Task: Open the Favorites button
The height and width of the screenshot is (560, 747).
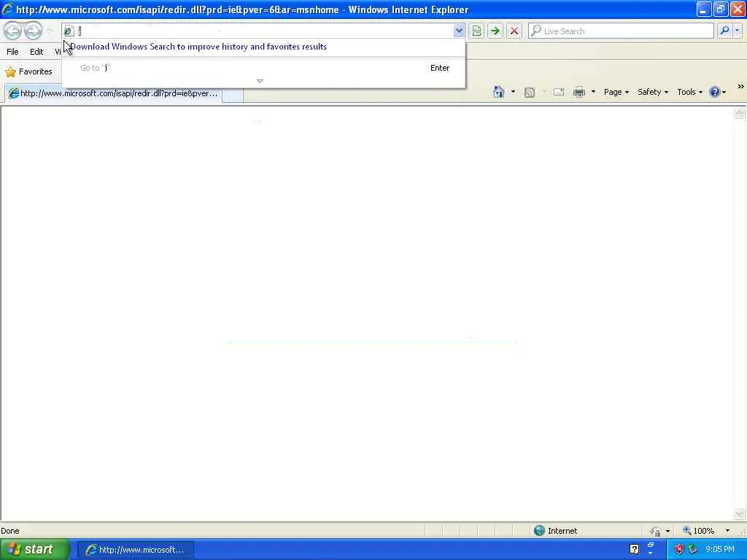Action: coord(28,71)
